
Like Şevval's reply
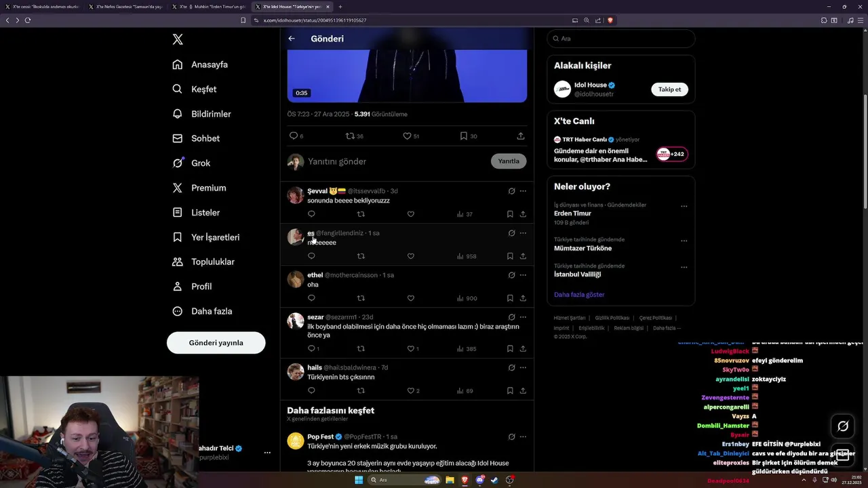(x=410, y=214)
